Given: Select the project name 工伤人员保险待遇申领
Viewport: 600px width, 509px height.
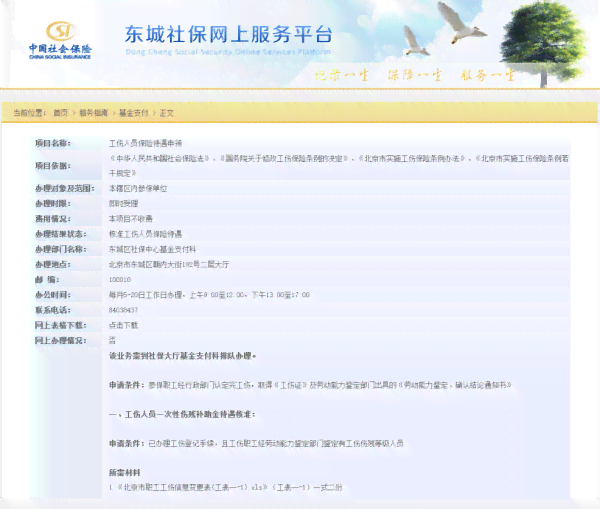Looking at the screenshot, I should (x=145, y=143).
